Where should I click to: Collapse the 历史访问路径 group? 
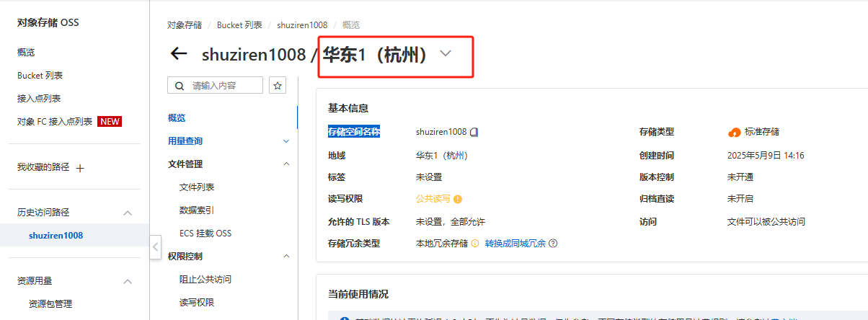click(x=128, y=213)
